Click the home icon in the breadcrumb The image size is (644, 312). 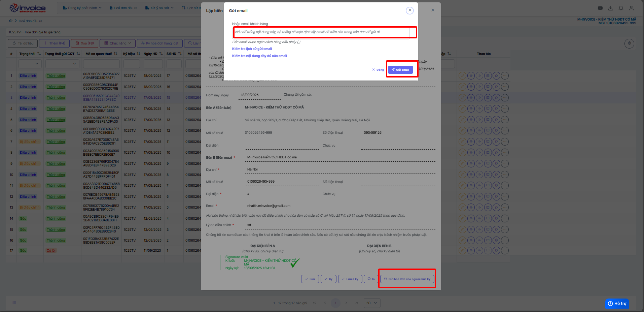point(11,21)
